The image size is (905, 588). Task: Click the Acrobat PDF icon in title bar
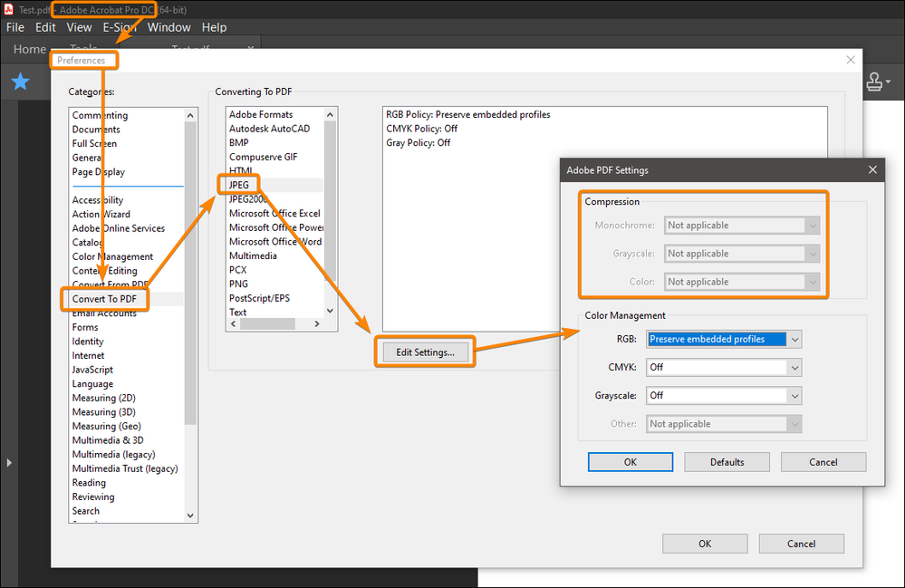9,9
